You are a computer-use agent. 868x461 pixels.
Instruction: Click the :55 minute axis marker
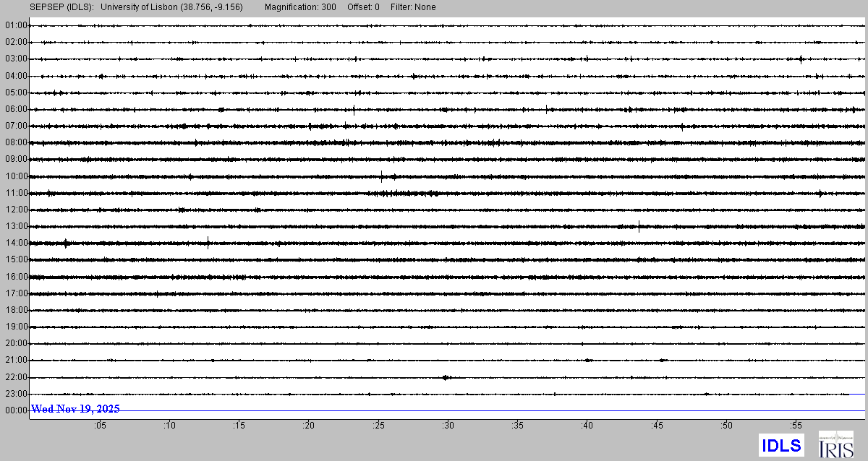coord(796,426)
